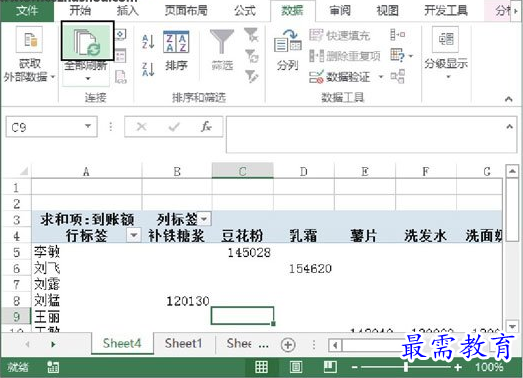This screenshot has height=378, width=523.
Task: Sort ascending A to Z
Action: [x=148, y=42]
